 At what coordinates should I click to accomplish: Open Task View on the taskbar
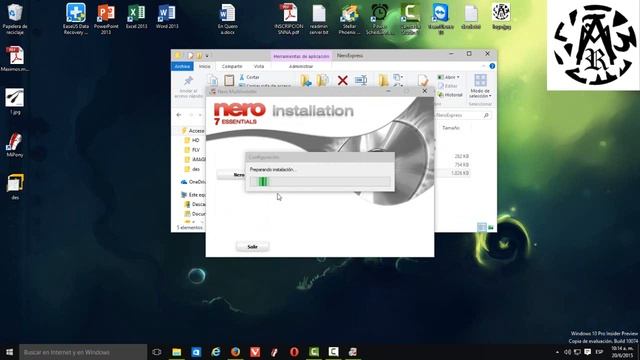point(157,352)
